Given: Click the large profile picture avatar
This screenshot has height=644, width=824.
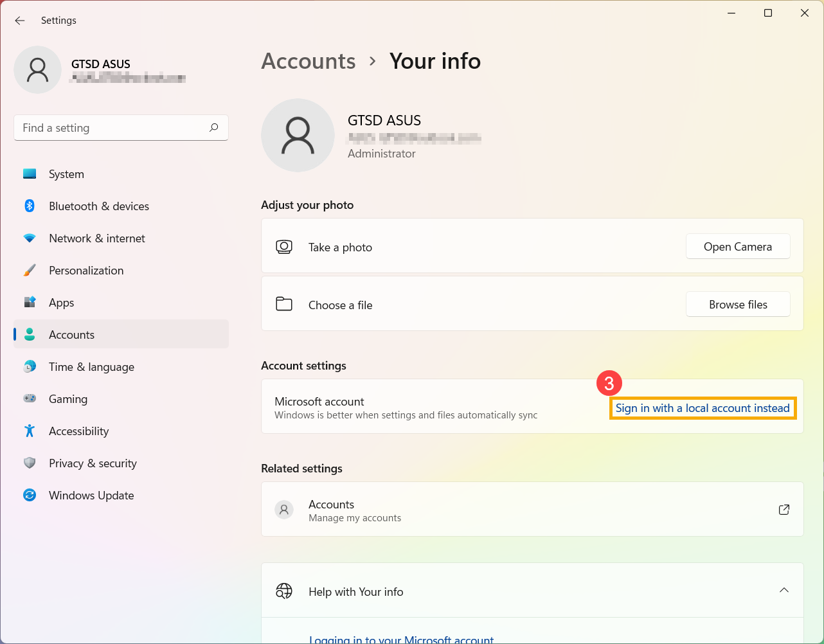Looking at the screenshot, I should 298,136.
